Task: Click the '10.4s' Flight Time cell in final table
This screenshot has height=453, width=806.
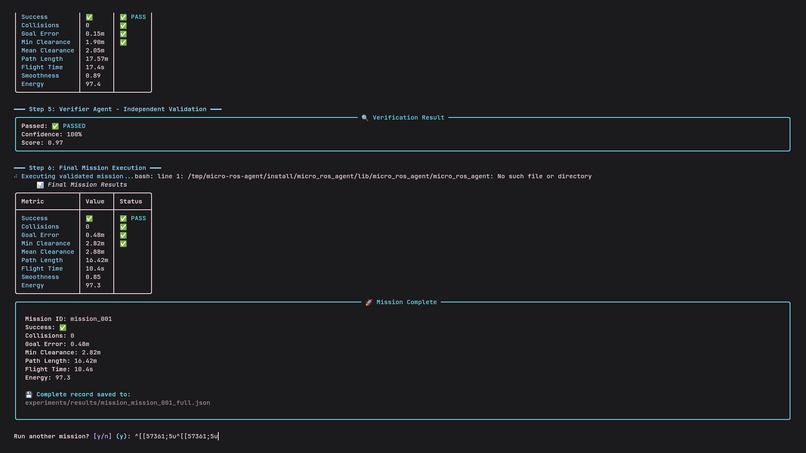Action: tap(95, 269)
